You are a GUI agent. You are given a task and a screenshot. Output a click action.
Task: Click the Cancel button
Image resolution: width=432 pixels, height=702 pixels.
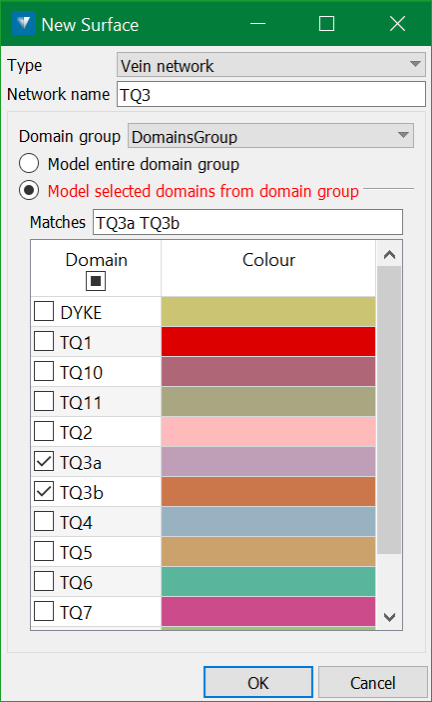pos(372,682)
